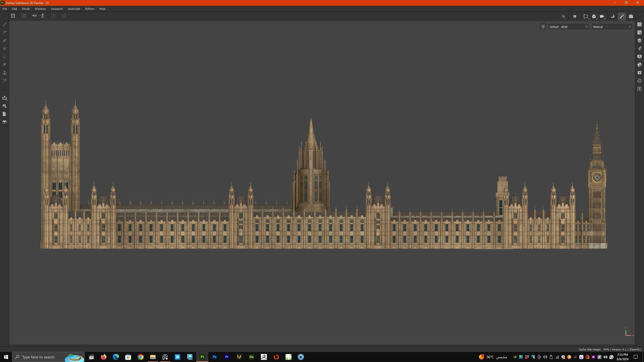
Task: Open the Shader Settings sphere icon
Action: click(639, 65)
